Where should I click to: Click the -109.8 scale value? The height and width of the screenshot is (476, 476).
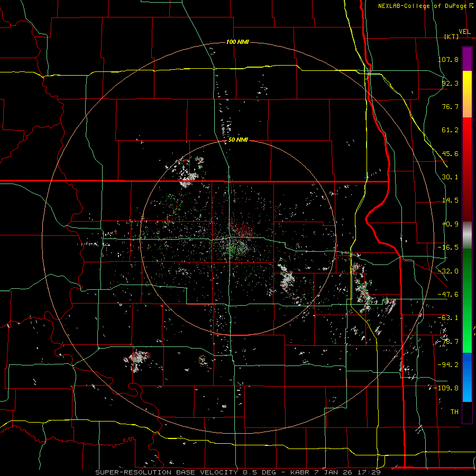point(446,388)
